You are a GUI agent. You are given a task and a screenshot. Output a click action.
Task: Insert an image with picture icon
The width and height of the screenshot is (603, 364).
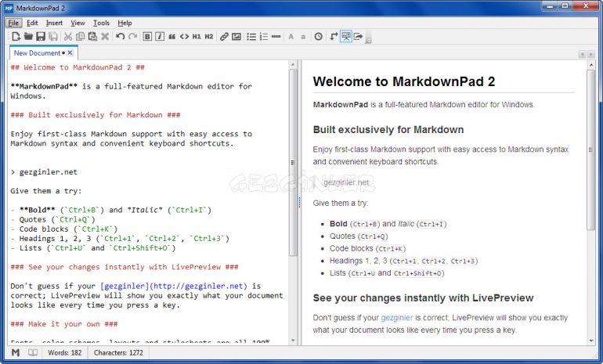click(237, 37)
